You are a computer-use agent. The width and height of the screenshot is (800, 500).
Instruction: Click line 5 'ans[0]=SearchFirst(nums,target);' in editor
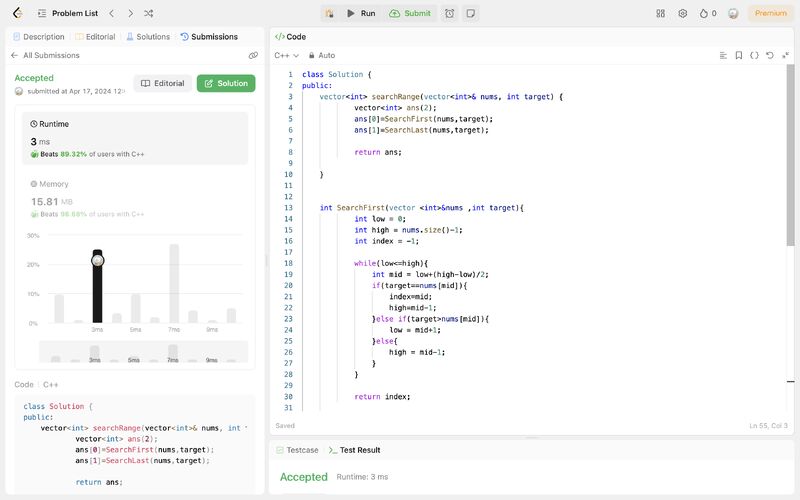click(x=423, y=119)
